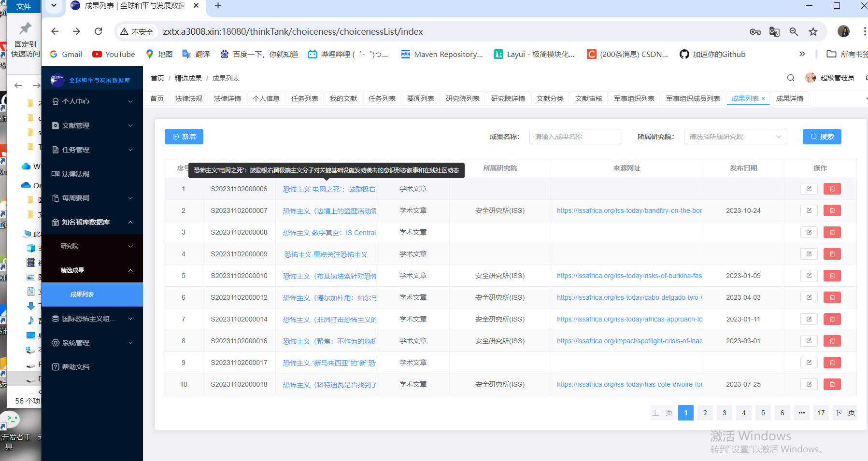Edit row S20231102000017
Image resolution: width=868 pixels, height=461 pixels.
tap(809, 363)
